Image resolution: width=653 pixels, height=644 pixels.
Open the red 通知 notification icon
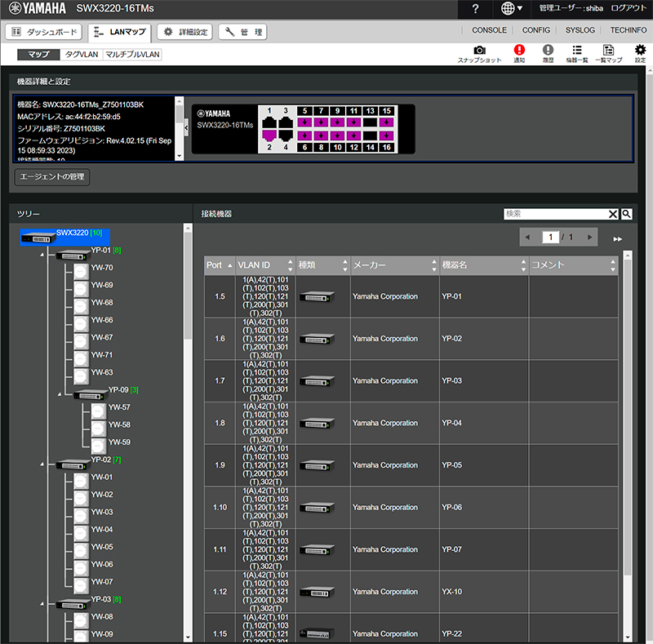tap(519, 54)
